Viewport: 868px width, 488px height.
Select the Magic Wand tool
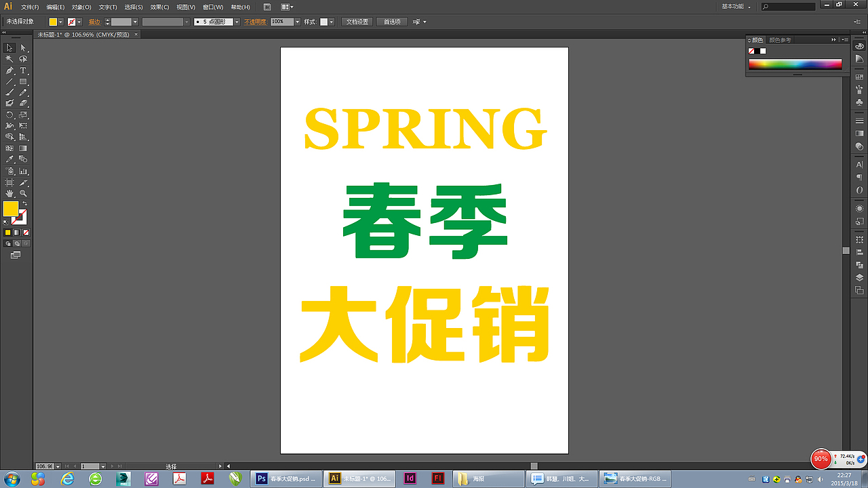tap(9, 59)
